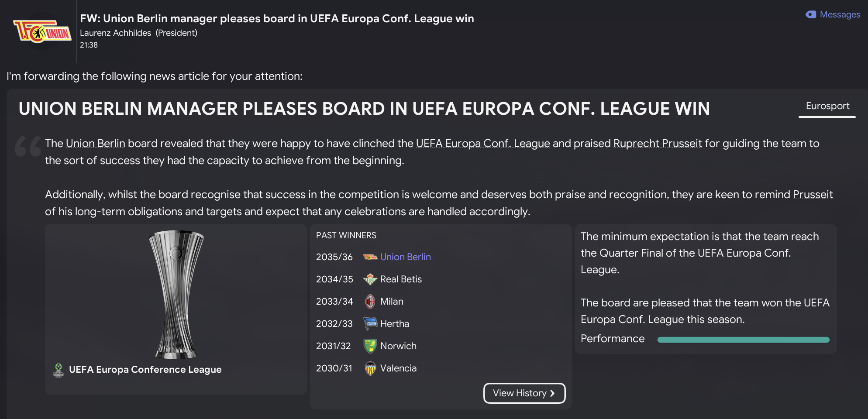The height and width of the screenshot is (419, 868).
Task: Click the Union Berlin club crest in header
Action: [42, 31]
